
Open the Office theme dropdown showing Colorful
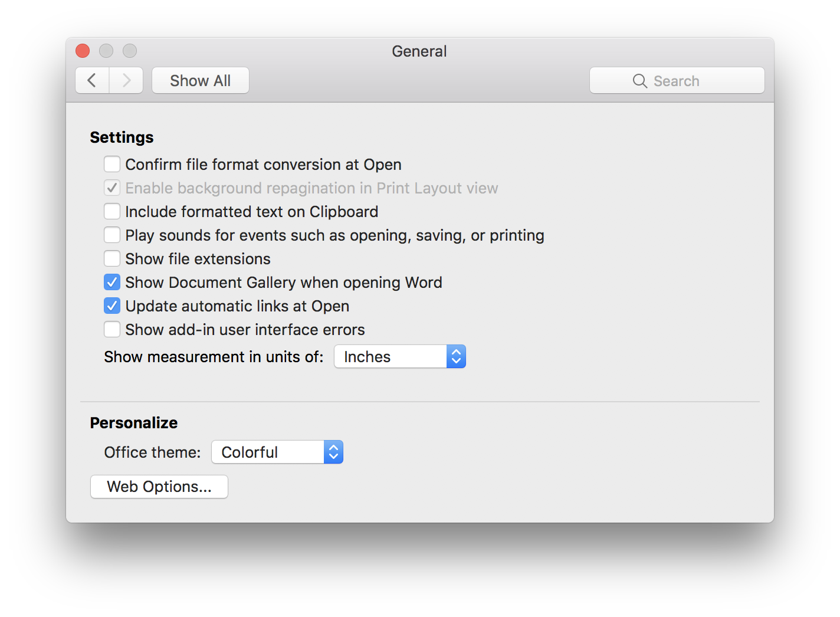(x=277, y=452)
